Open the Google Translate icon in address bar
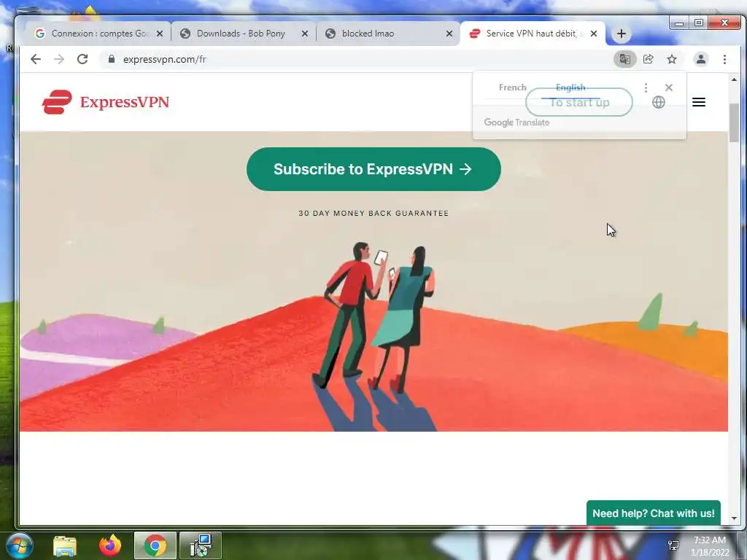Image resolution: width=747 pixels, height=560 pixels. pyautogui.click(x=624, y=59)
